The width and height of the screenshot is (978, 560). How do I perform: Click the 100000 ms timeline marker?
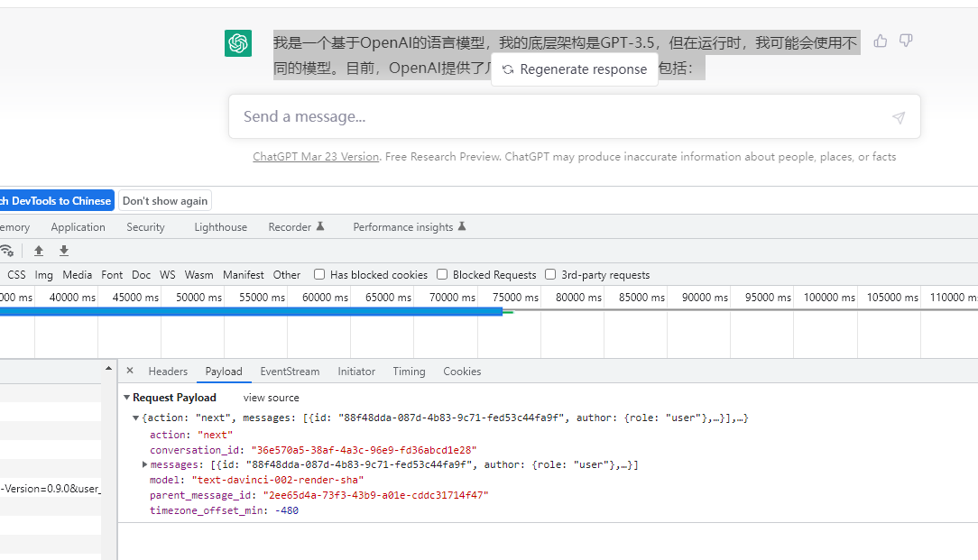tap(829, 298)
